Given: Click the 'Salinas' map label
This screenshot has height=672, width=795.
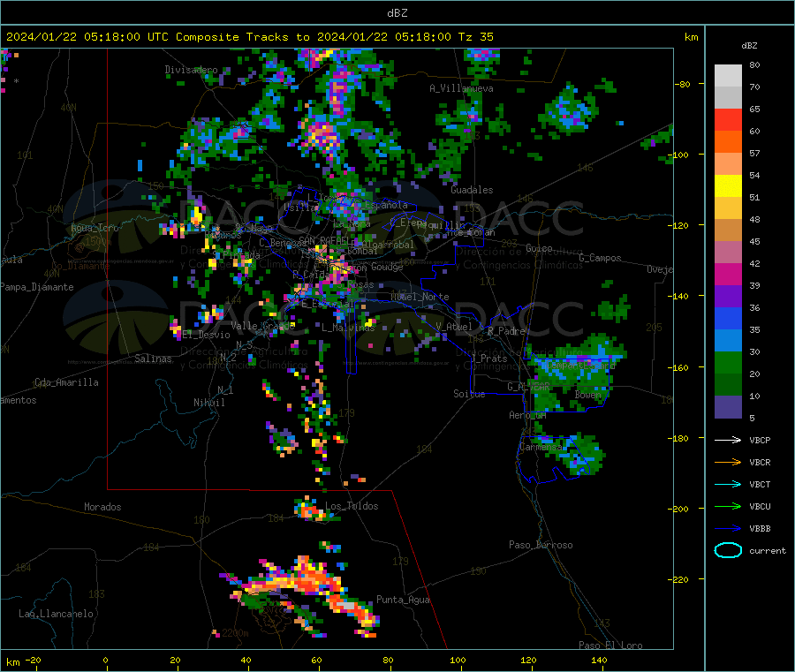Looking at the screenshot, I should click(x=153, y=359).
